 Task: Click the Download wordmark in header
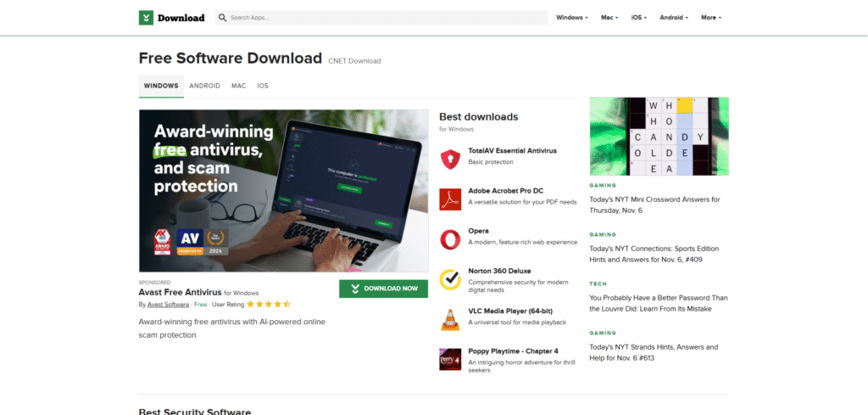181,18
